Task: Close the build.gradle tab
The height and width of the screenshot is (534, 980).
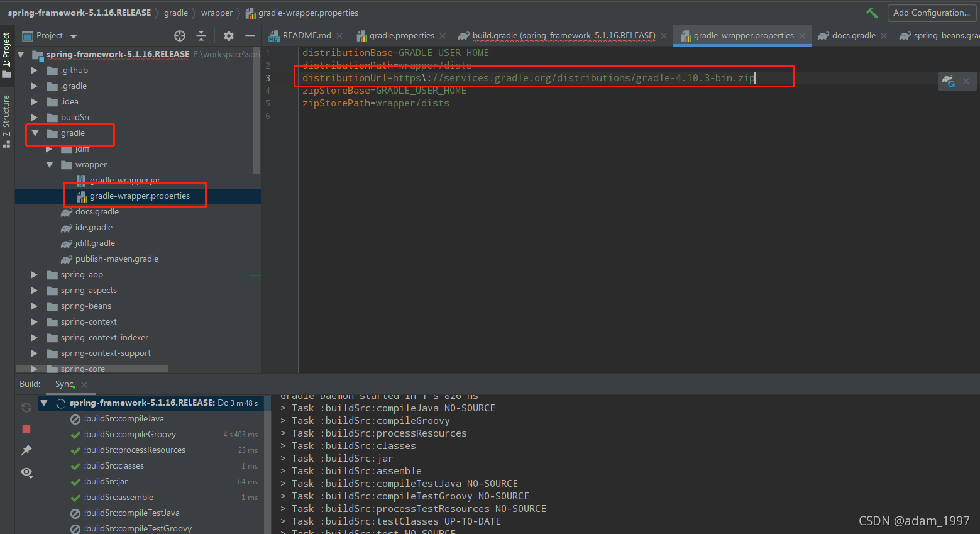Action: pos(664,36)
